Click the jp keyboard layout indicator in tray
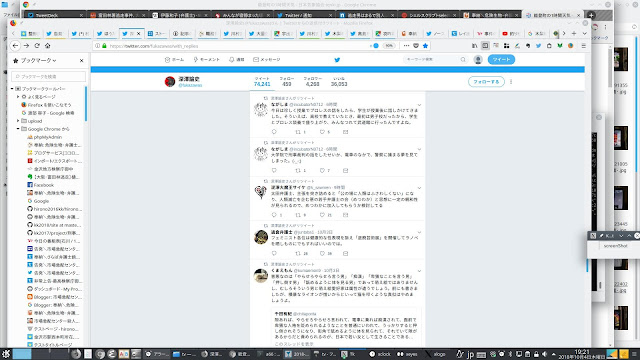 click(470, 354)
